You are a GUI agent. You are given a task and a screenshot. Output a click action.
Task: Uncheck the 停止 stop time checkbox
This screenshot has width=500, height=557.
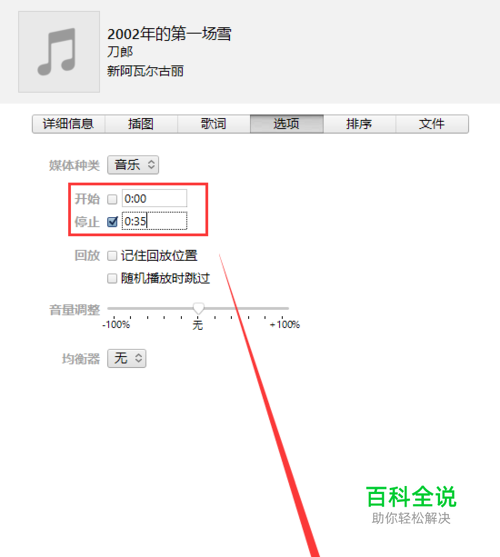pyautogui.click(x=112, y=222)
